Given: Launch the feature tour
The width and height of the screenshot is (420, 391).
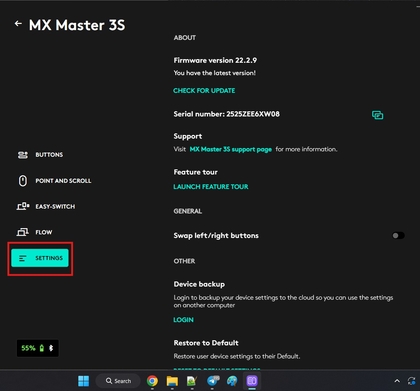Looking at the screenshot, I should tap(211, 187).
